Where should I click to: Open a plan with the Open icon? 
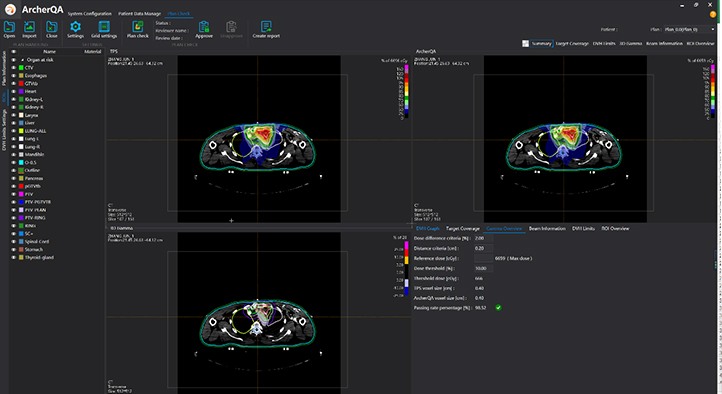(x=9, y=27)
